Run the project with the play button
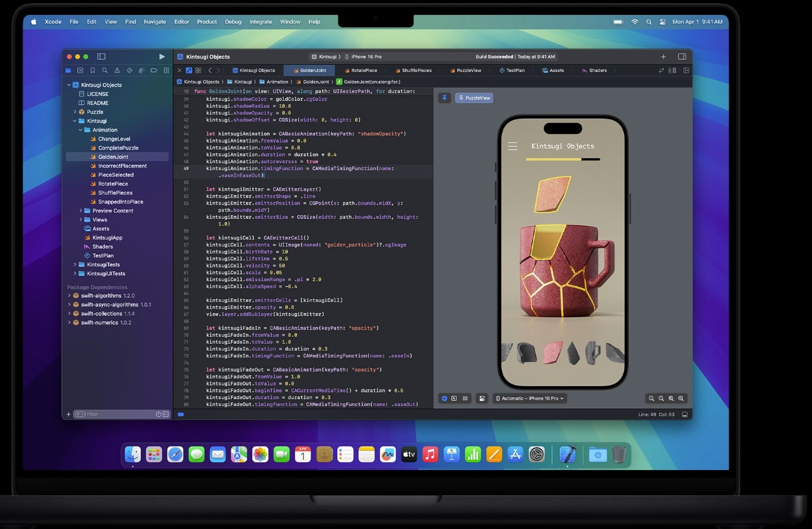Viewport: 812px width, 529px height. tap(162, 57)
